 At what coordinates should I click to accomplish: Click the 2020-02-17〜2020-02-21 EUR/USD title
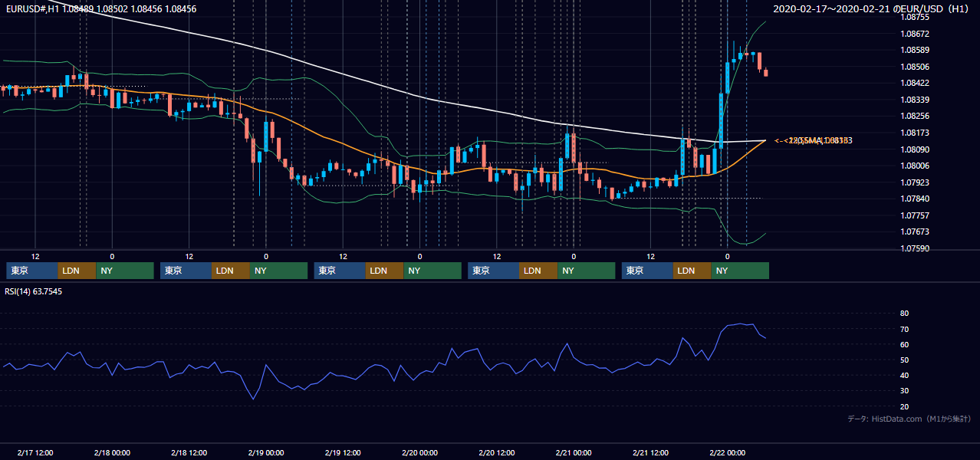pyautogui.click(x=872, y=9)
